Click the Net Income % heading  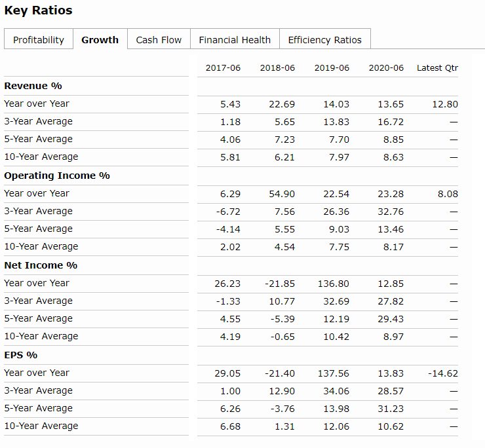coord(41,265)
